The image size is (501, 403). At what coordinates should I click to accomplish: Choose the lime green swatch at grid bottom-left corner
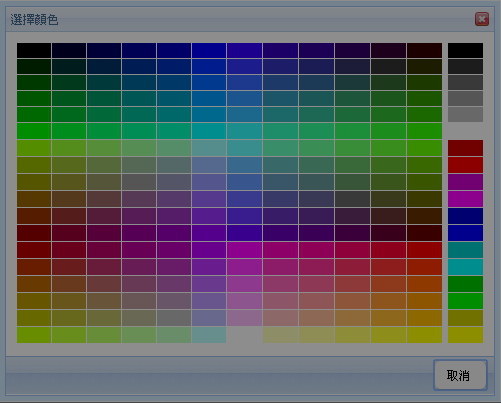coord(34,335)
